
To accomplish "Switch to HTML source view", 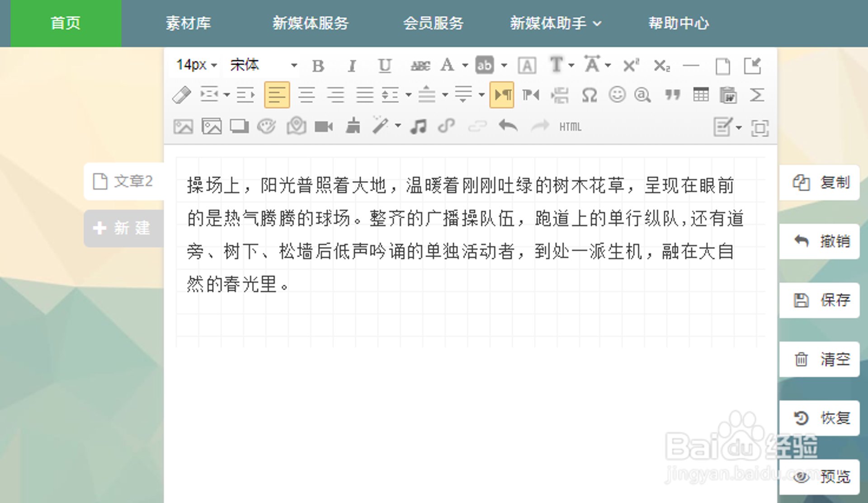I will click(570, 127).
